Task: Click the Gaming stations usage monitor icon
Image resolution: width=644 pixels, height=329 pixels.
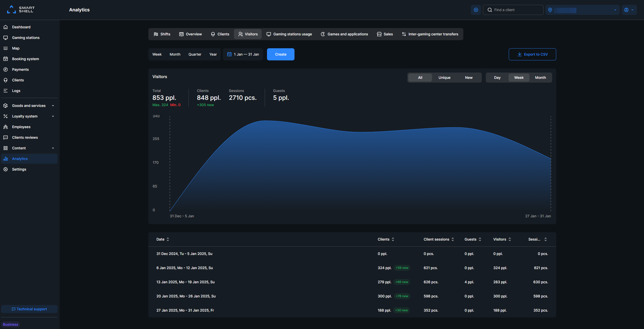Action: [269, 34]
